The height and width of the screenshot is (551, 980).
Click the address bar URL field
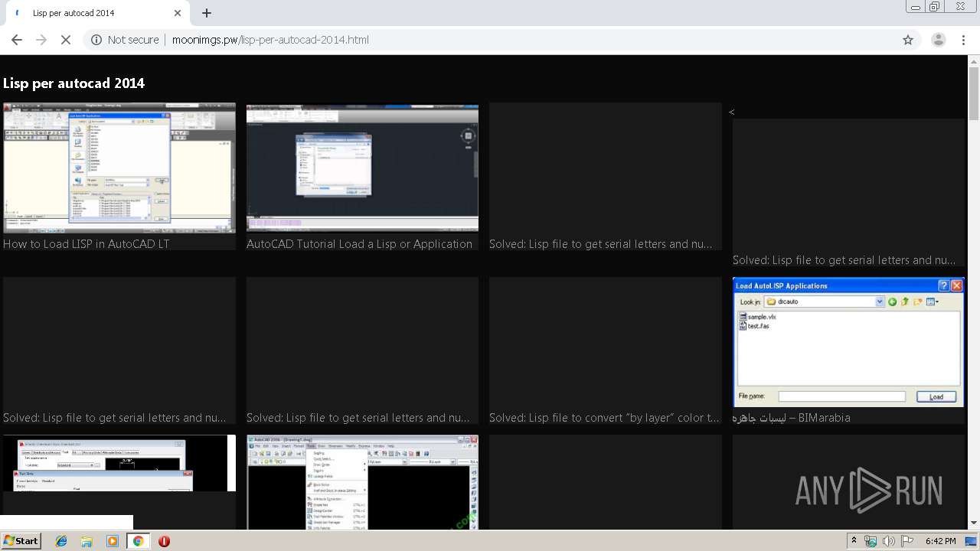(x=490, y=40)
